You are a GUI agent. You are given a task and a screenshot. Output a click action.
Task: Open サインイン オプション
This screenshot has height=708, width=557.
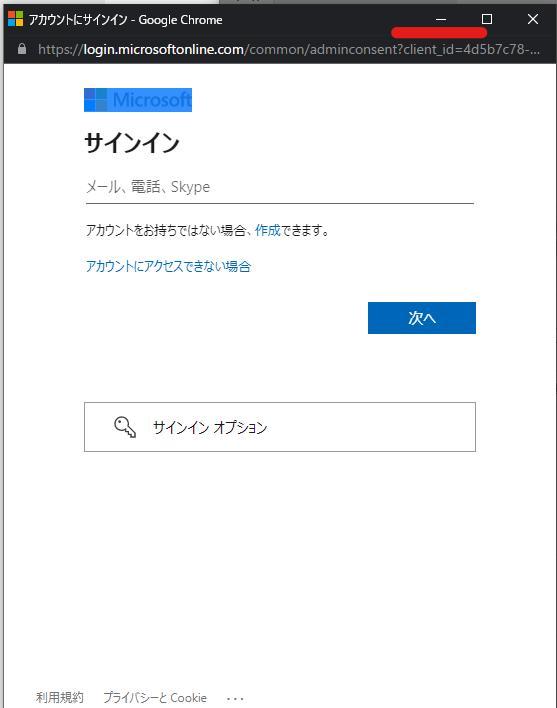(280, 427)
